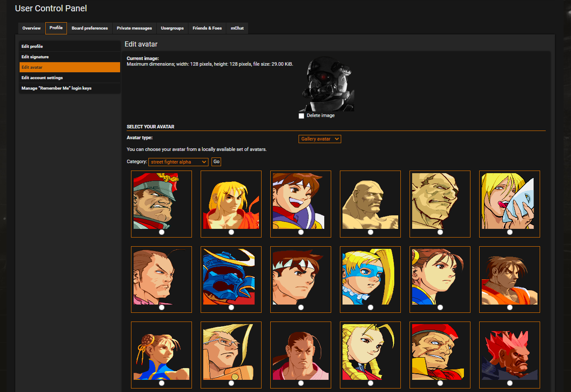Click Guy orange gi avatar image

click(510, 277)
